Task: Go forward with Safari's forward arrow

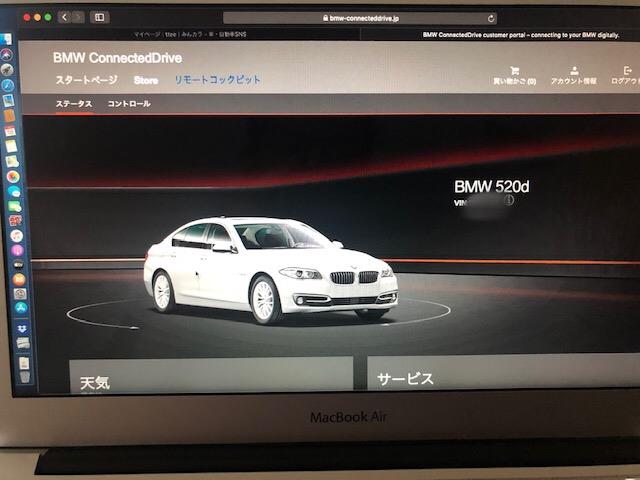Action: coord(78,17)
